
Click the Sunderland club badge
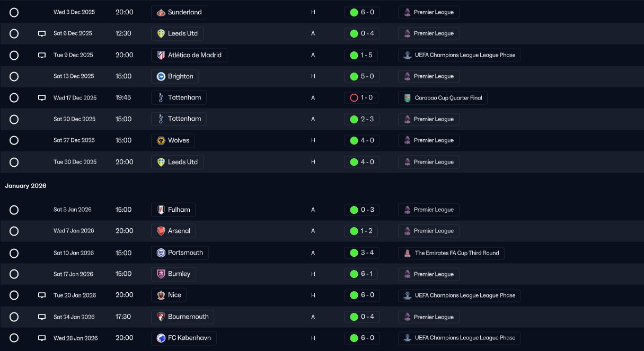161,12
